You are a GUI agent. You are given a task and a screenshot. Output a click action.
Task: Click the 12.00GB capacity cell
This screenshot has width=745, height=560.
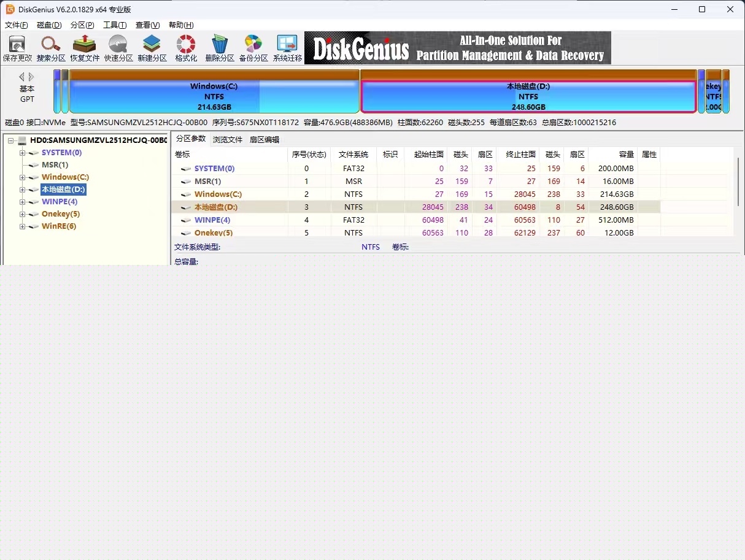click(x=619, y=233)
